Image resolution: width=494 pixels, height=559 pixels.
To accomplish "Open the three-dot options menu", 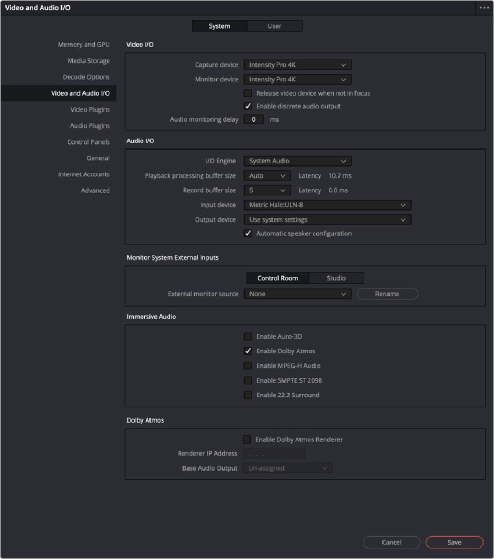I will 484,7.
